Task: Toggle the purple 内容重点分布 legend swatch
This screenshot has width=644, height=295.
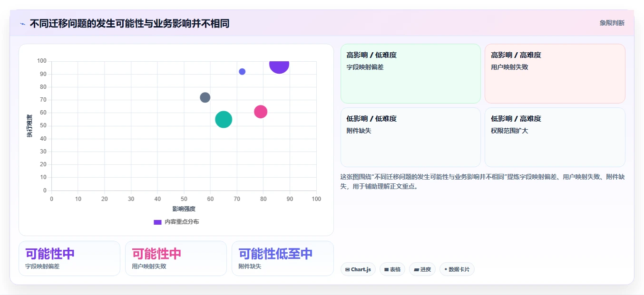Action: (157, 222)
